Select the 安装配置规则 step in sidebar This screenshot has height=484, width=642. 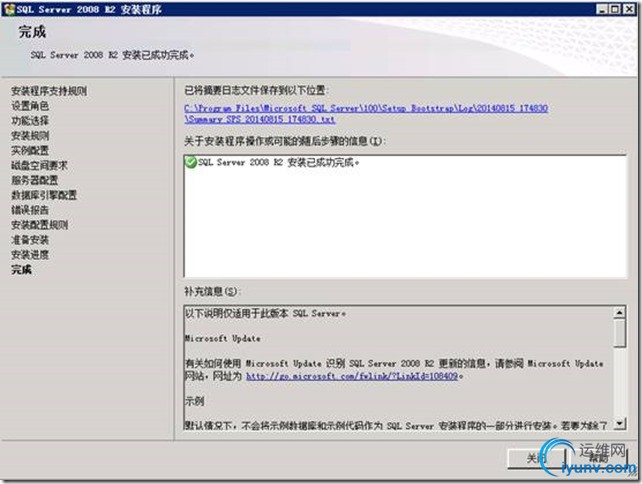(x=40, y=224)
